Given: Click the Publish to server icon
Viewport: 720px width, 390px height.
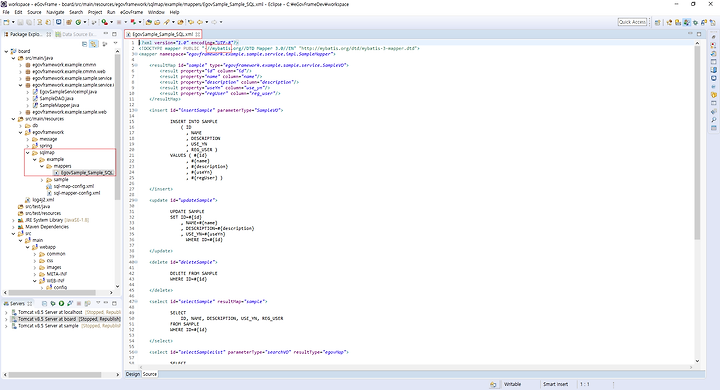Looking at the screenshot, I should click(x=87, y=303).
